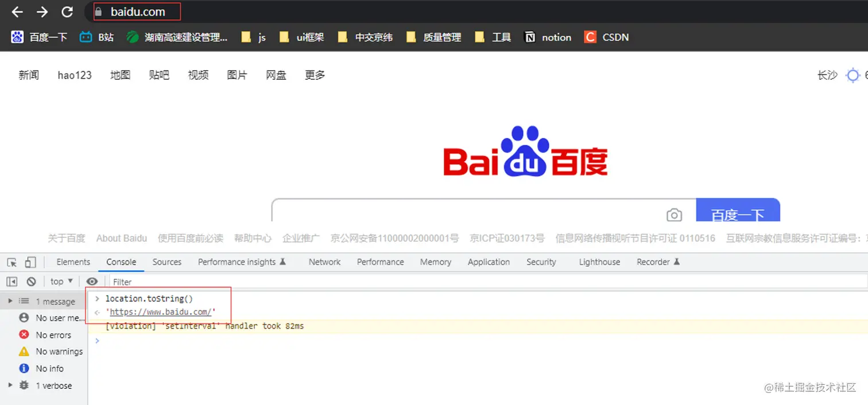Open the 湖南高速建设管理 bookmark
Image resolution: width=868 pixels, height=405 pixels.
tap(177, 37)
